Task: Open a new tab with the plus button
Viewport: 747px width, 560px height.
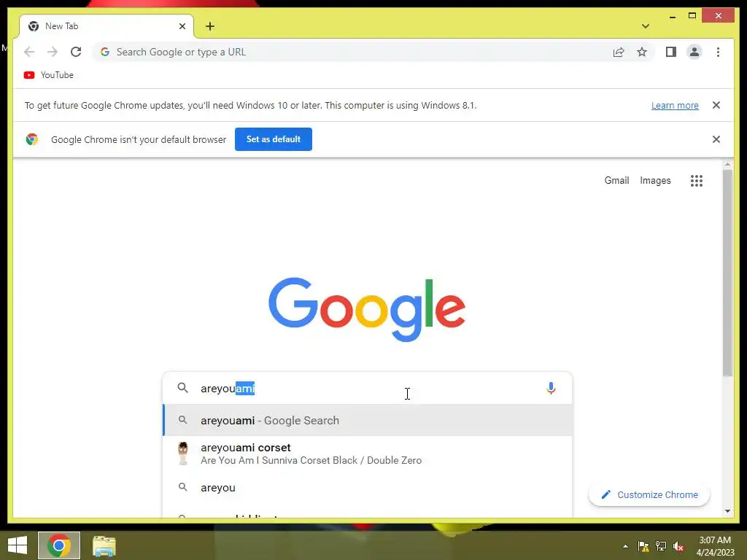Action: [x=210, y=26]
